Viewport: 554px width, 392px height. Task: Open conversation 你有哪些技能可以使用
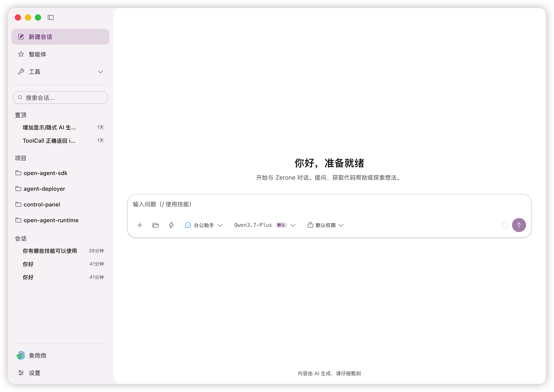[60, 251]
